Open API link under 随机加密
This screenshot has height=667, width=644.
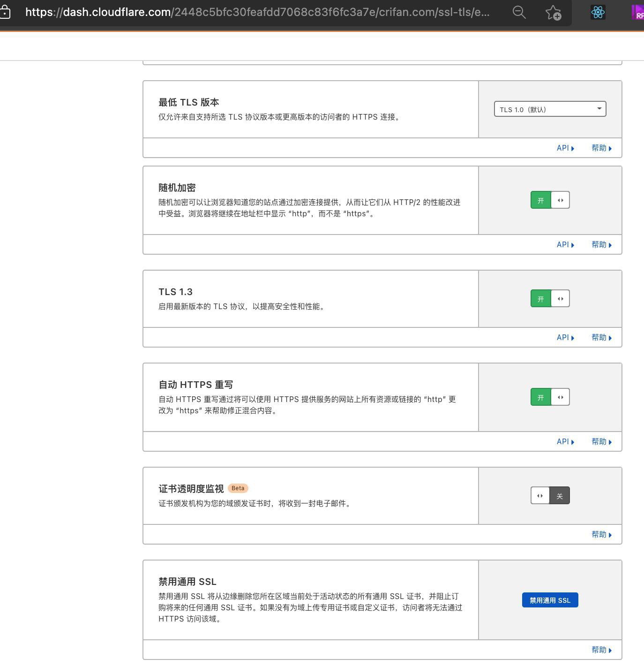tap(565, 245)
